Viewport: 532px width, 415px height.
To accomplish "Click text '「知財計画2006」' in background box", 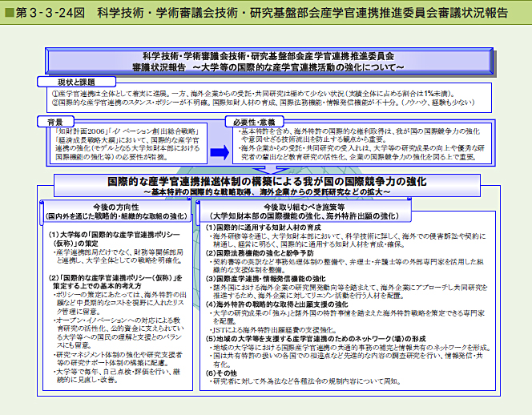I will tap(82, 131).
